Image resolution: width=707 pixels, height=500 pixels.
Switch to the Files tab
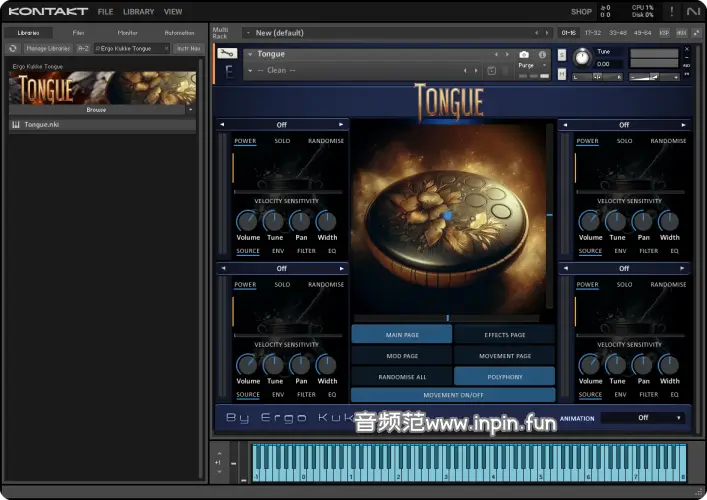coord(78,33)
